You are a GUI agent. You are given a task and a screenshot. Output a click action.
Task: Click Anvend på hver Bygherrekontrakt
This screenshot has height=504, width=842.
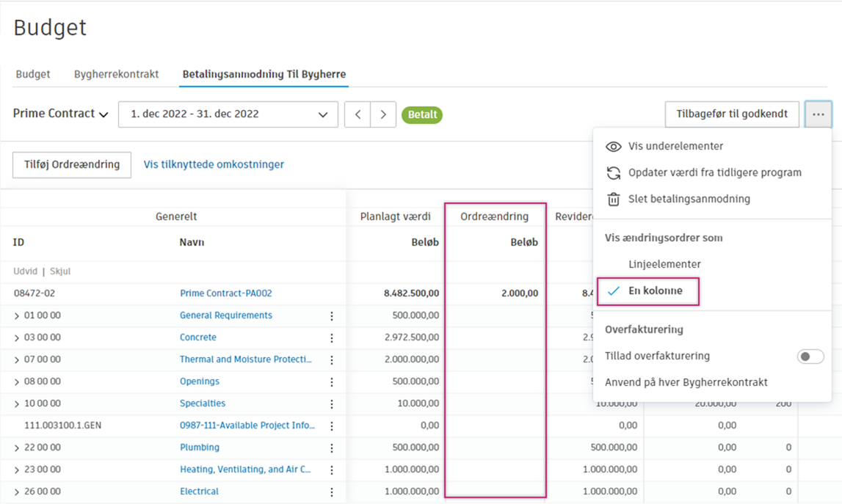point(686,382)
